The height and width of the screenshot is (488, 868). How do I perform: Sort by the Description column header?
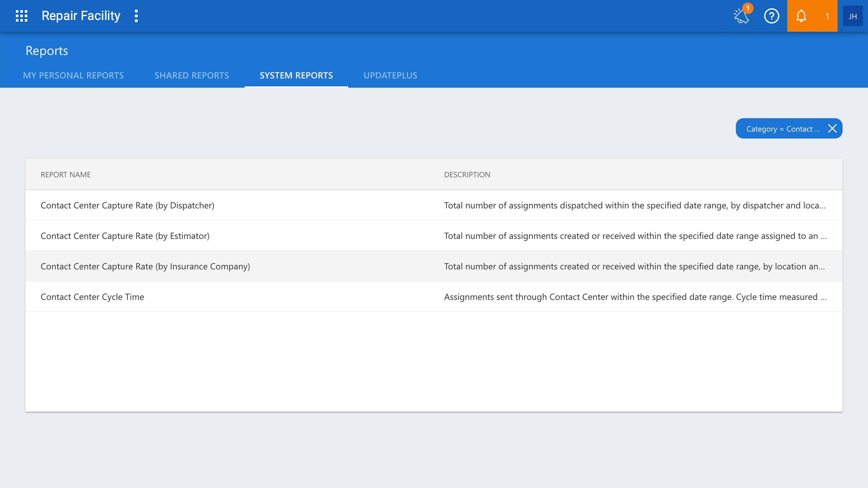click(467, 174)
